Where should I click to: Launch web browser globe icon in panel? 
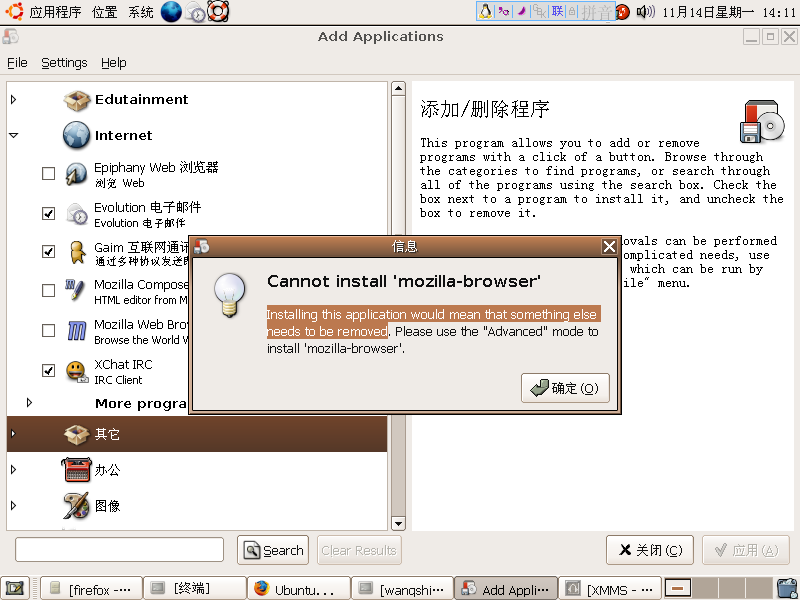(171, 11)
